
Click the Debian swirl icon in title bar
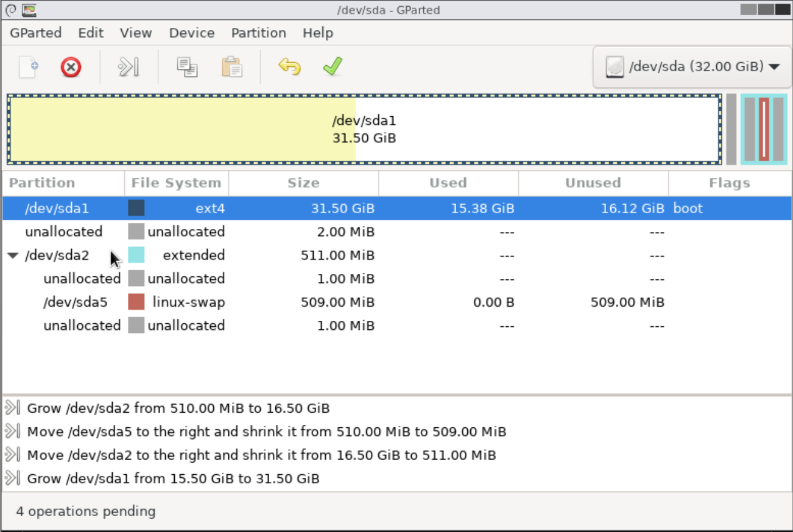click(x=10, y=10)
